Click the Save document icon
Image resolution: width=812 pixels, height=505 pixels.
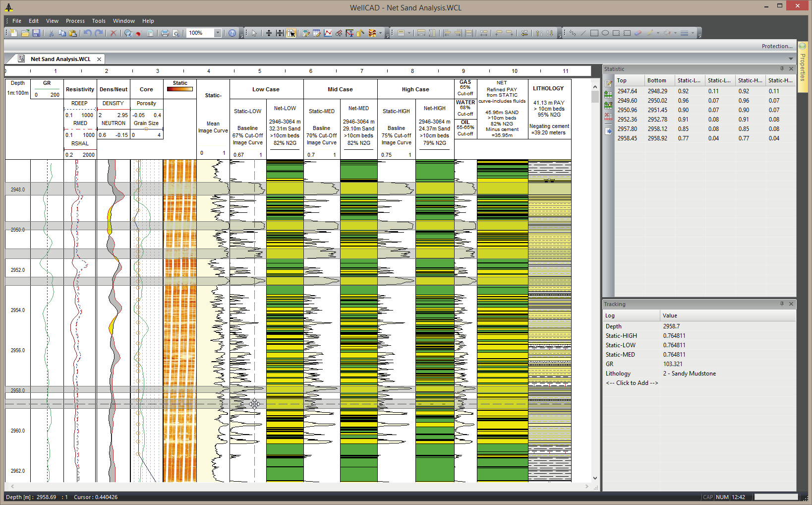click(x=36, y=33)
